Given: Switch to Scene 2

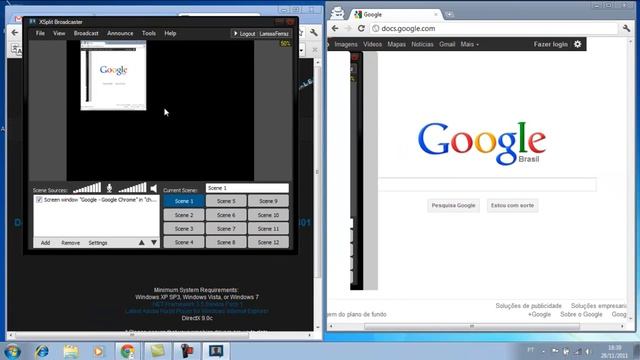Looking at the screenshot, I should (x=184, y=215).
